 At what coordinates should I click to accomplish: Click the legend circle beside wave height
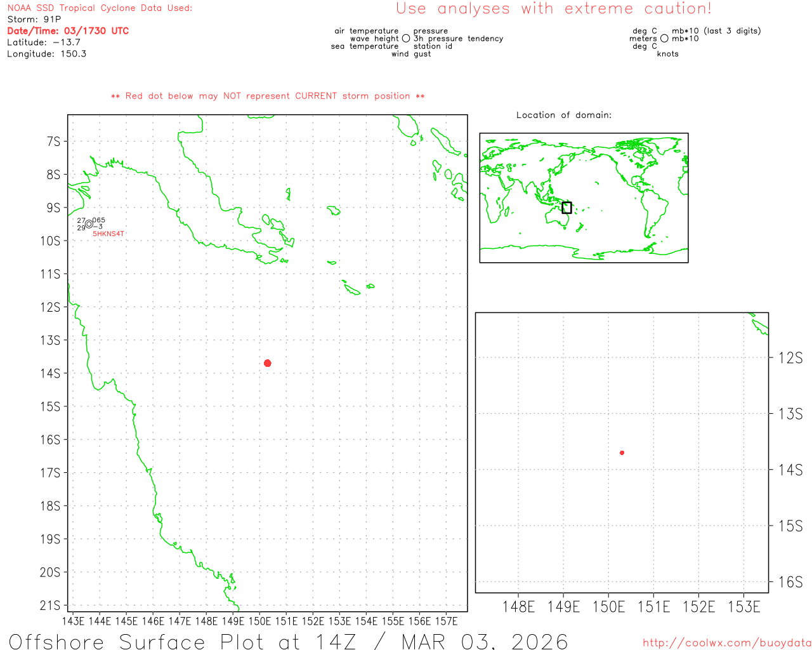[406, 39]
